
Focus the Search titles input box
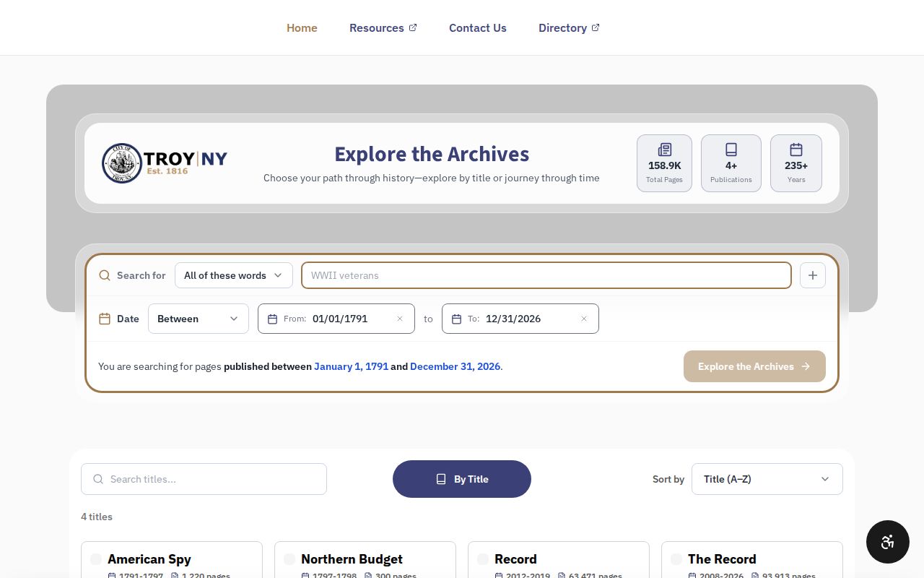click(204, 479)
